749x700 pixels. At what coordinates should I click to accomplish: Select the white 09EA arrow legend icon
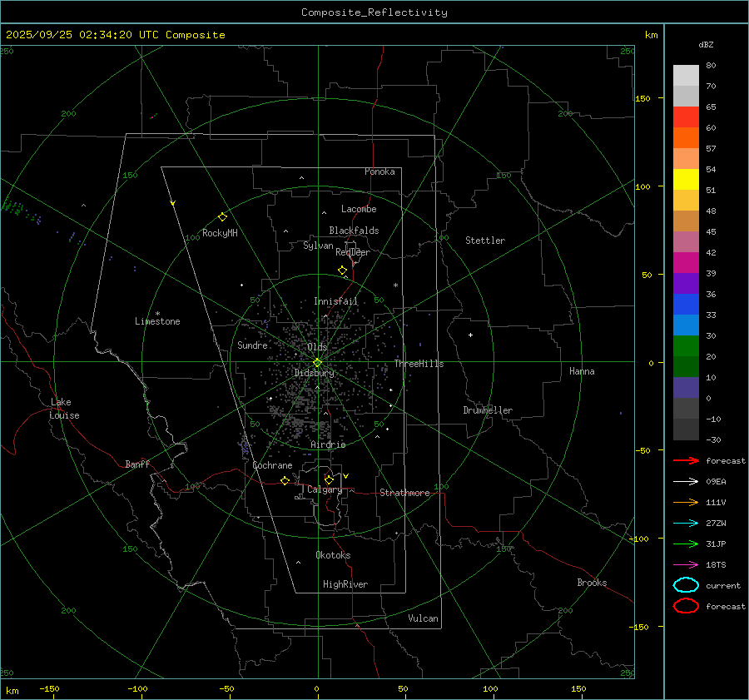coord(686,481)
